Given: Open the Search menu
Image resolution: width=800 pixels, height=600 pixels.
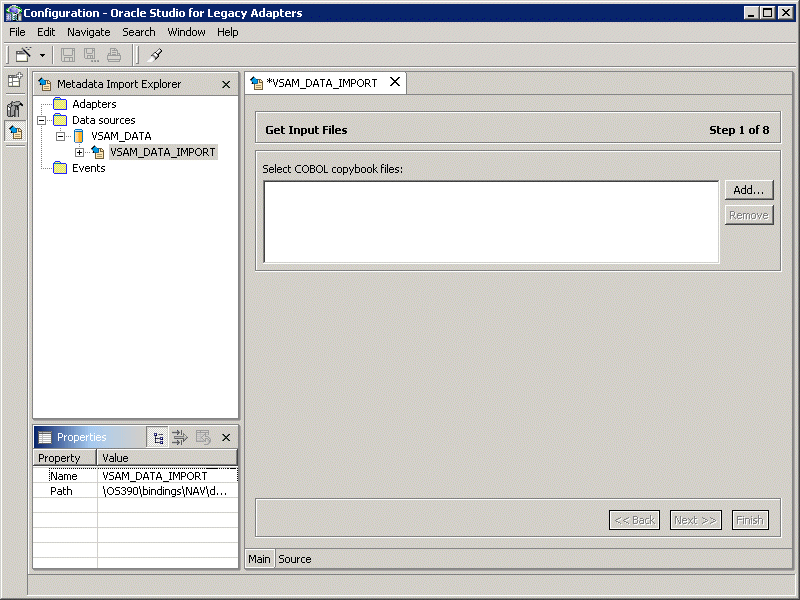Looking at the screenshot, I should 138,32.
